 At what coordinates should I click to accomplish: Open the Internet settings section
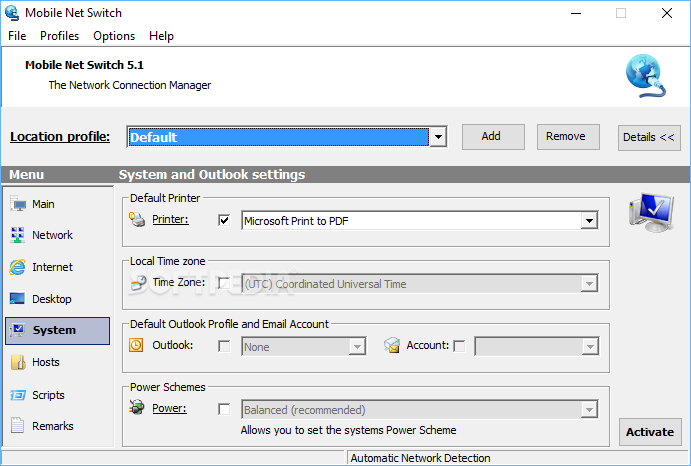point(57,267)
